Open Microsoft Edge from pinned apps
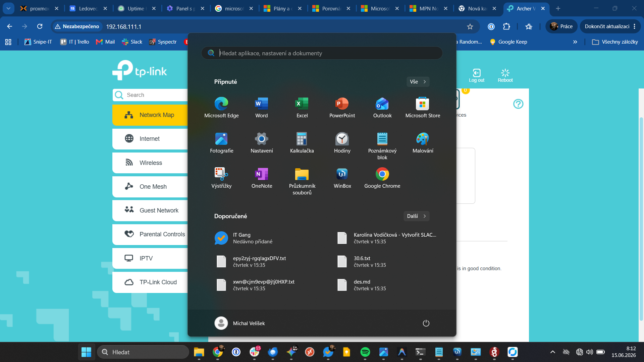This screenshot has height=362, width=644. coord(221,108)
